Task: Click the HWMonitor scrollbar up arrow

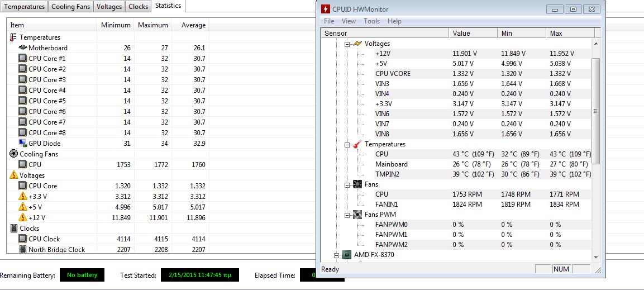Action: click(596, 44)
